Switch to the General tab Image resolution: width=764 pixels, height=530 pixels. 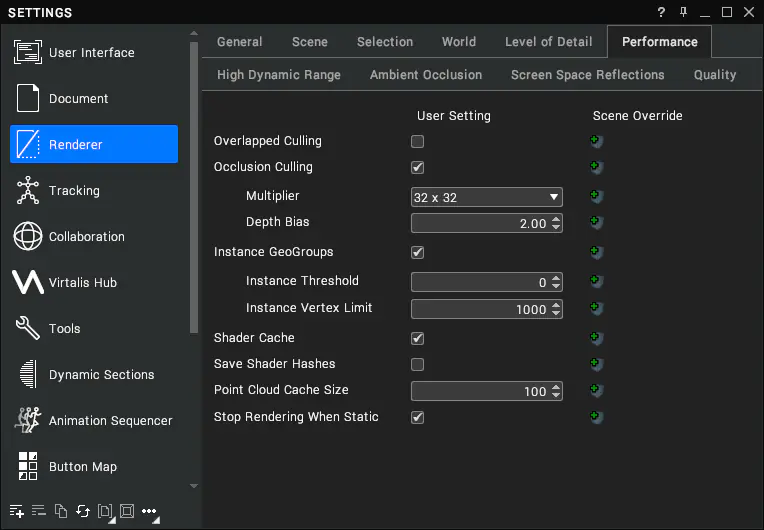240,42
